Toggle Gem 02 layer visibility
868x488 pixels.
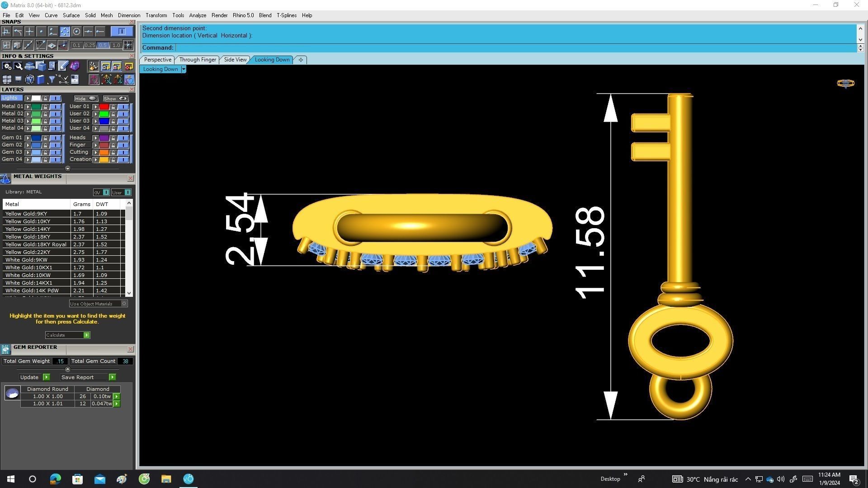55,145
